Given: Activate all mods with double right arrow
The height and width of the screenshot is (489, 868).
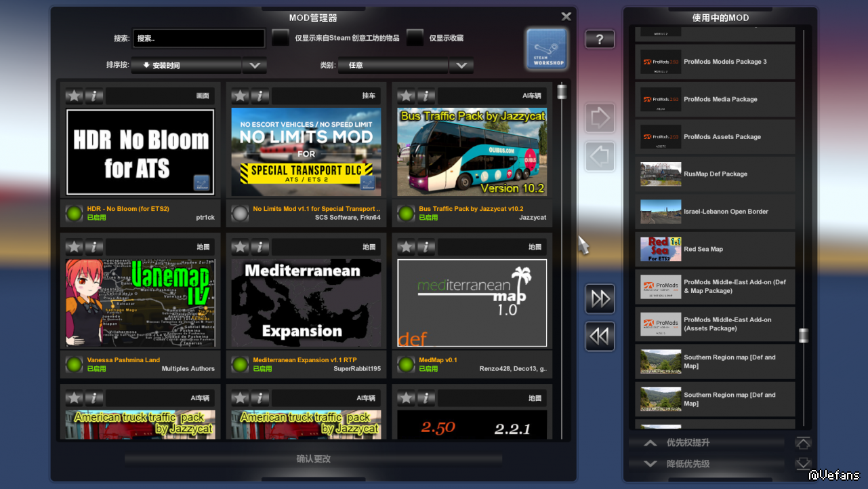Looking at the screenshot, I should [x=600, y=299].
